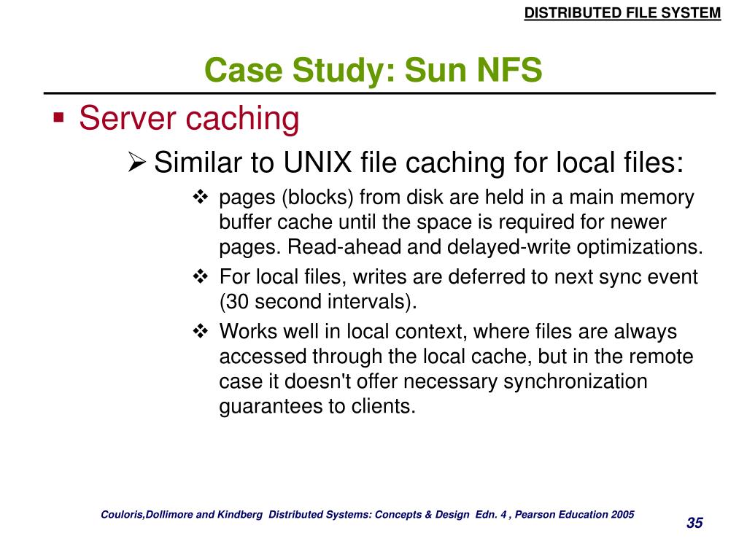Screen dimensions: 747x560
Task: Click the text 'guarantees to clients.'
Action: [x=317, y=406]
